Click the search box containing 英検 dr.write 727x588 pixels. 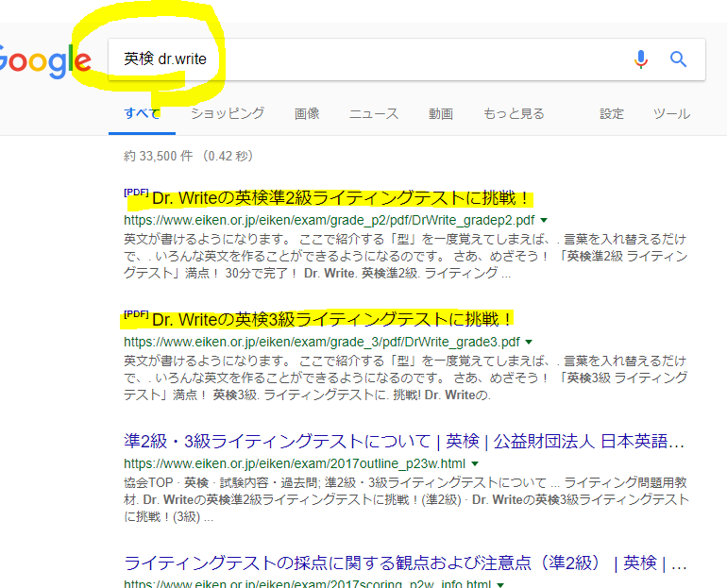coord(407,59)
